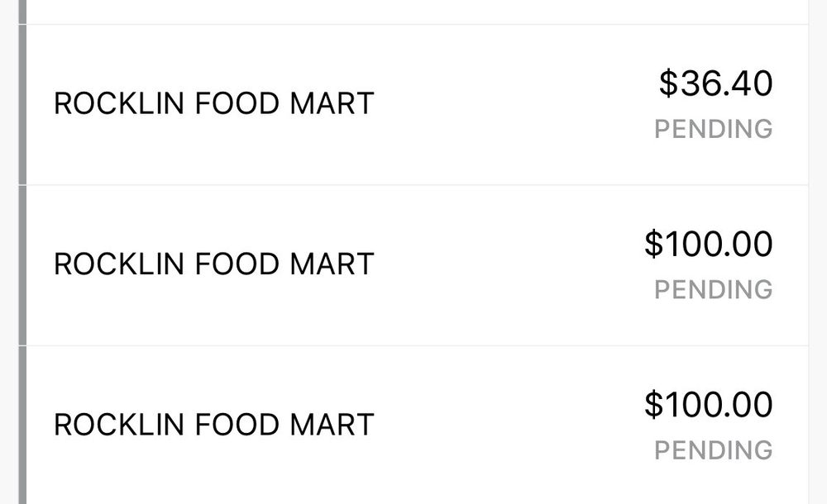This screenshot has height=504, width=827.
Task: Click gray status bar of bottom transaction
Action: [x=22, y=425]
